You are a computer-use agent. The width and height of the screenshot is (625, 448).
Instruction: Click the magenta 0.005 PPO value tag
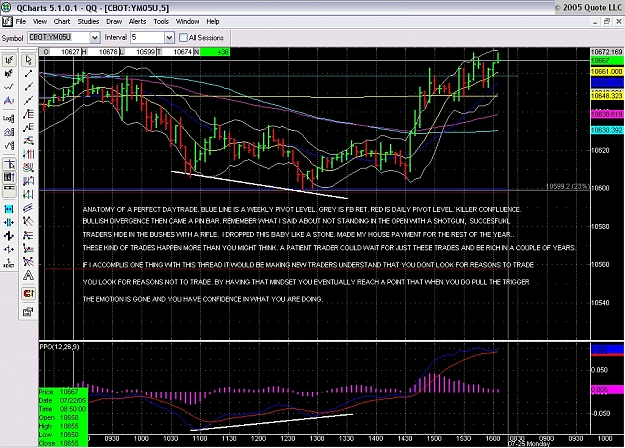pos(607,390)
